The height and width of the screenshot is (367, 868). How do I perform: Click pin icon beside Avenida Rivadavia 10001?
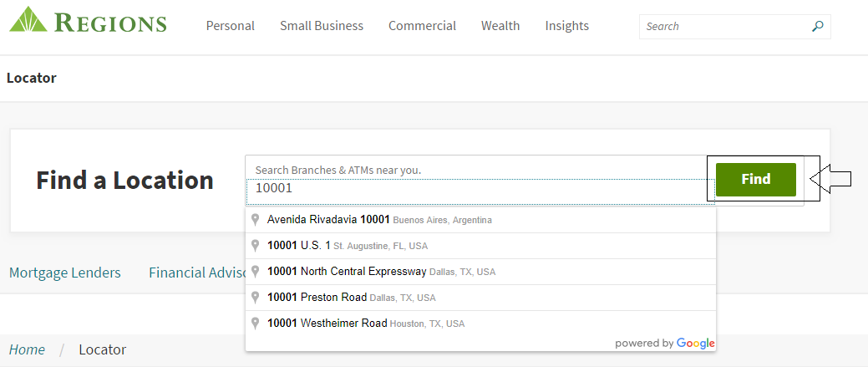pyautogui.click(x=256, y=220)
